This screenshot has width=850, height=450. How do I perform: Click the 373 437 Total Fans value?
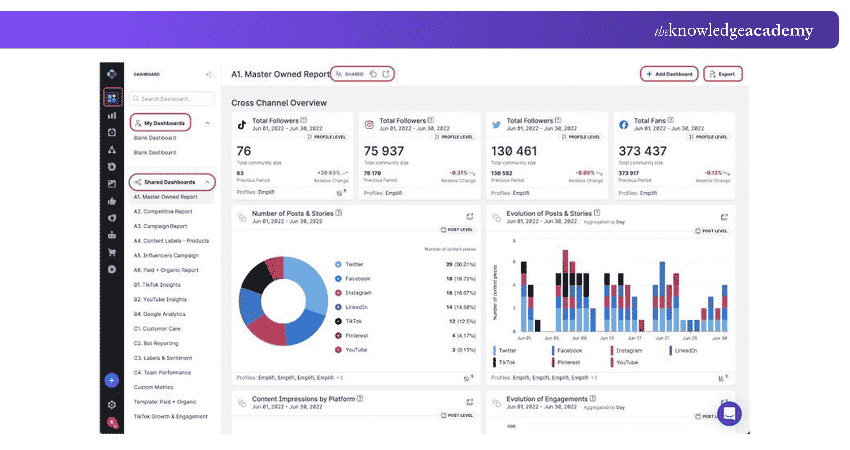(x=642, y=151)
